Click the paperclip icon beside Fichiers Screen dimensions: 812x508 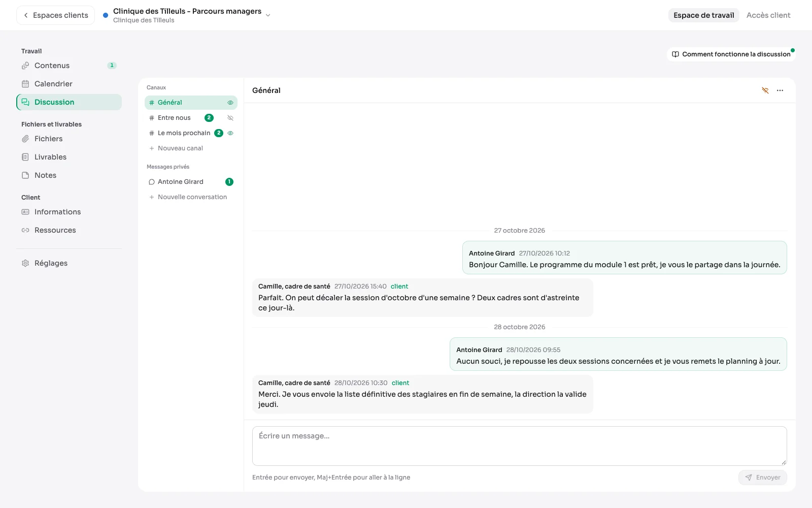tap(25, 139)
